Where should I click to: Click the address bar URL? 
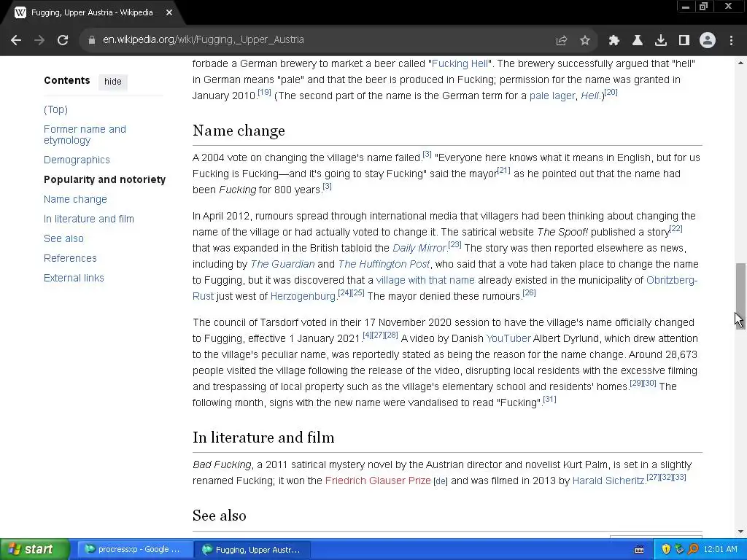(204, 40)
